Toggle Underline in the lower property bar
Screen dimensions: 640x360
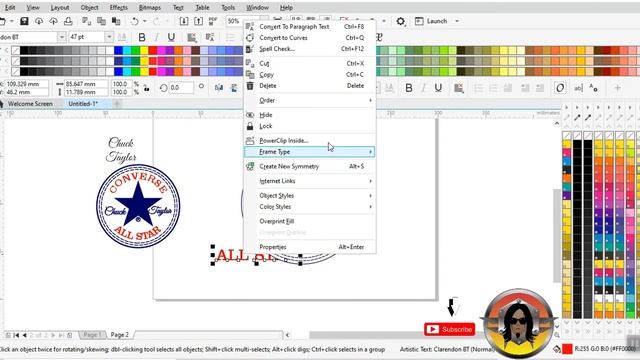point(438,88)
